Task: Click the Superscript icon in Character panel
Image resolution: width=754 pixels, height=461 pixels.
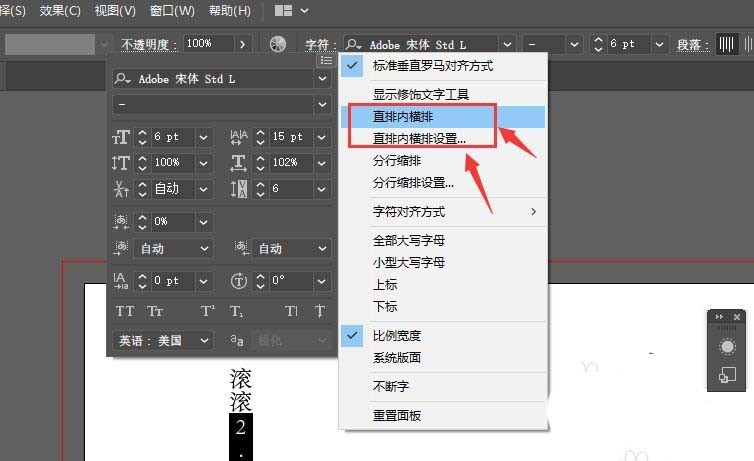Action: click(207, 311)
